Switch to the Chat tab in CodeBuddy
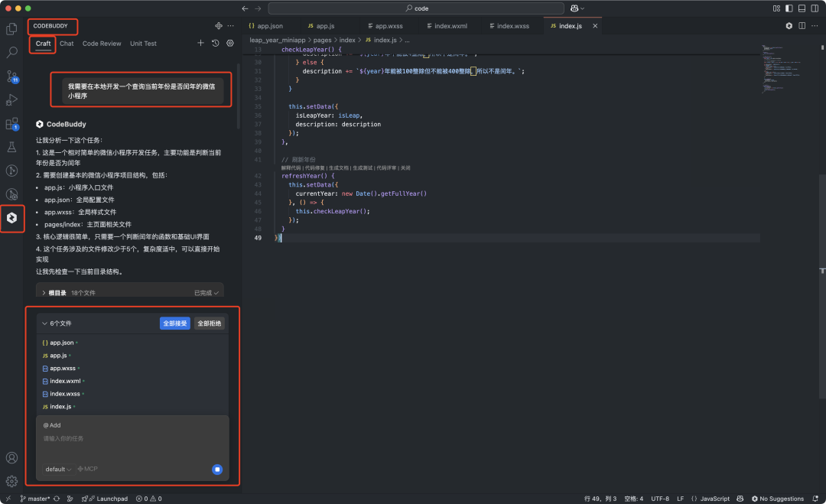This screenshot has width=826, height=504. (x=67, y=44)
